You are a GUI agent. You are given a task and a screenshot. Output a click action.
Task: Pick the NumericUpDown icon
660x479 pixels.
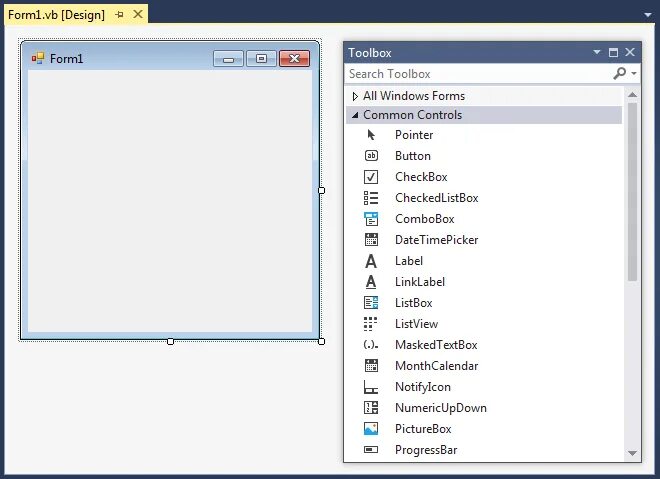click(371, 407)
